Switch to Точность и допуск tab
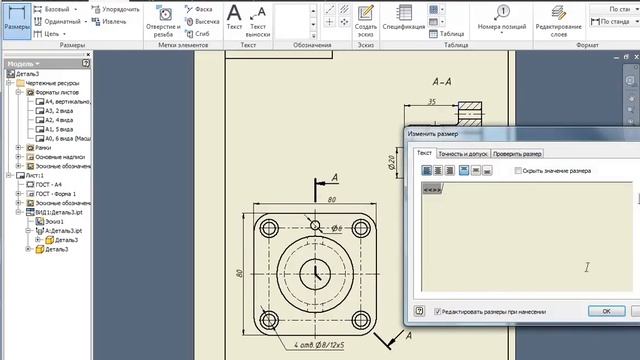640x360 pixels. point(463,154)
